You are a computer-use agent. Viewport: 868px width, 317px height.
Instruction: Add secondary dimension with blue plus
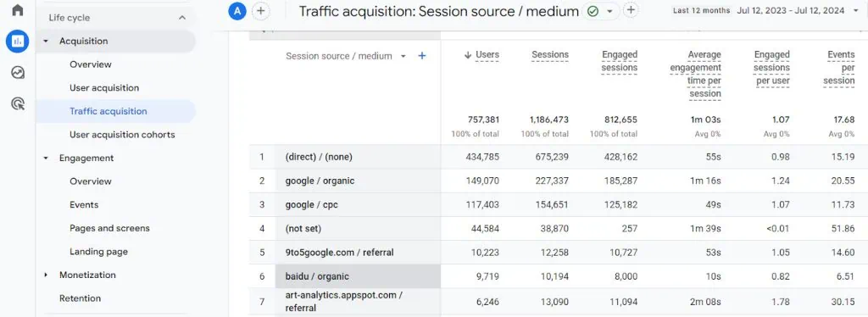click(422, 56)
